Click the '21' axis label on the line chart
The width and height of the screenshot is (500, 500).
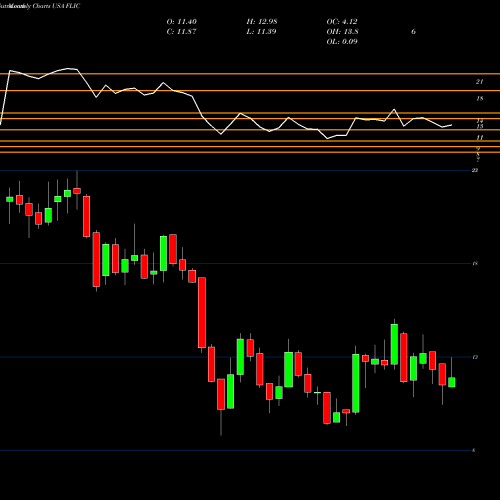(479, 81)
